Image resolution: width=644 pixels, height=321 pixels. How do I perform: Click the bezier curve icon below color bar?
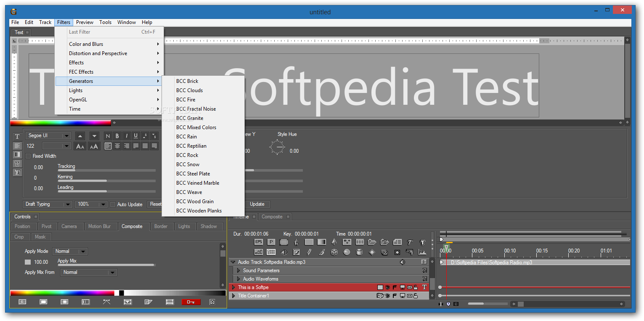click(106, 302)
